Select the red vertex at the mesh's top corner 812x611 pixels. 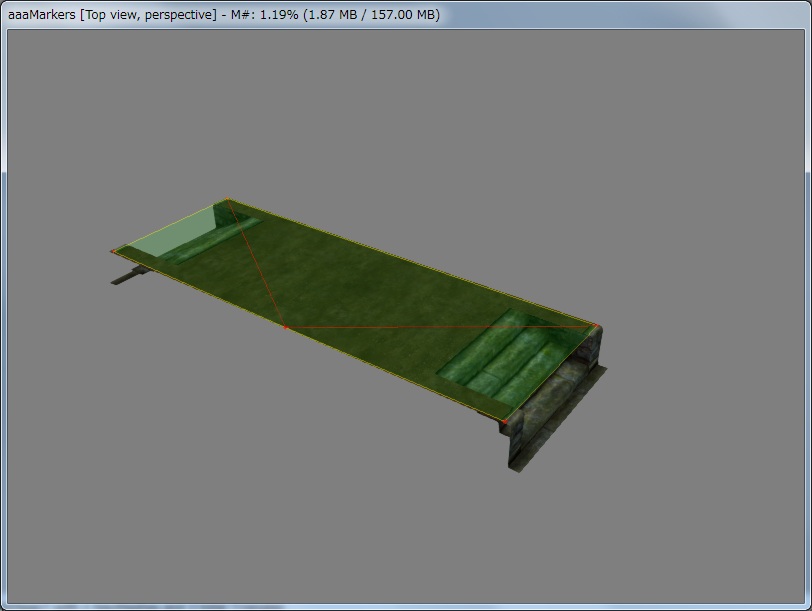click(227, 199)
